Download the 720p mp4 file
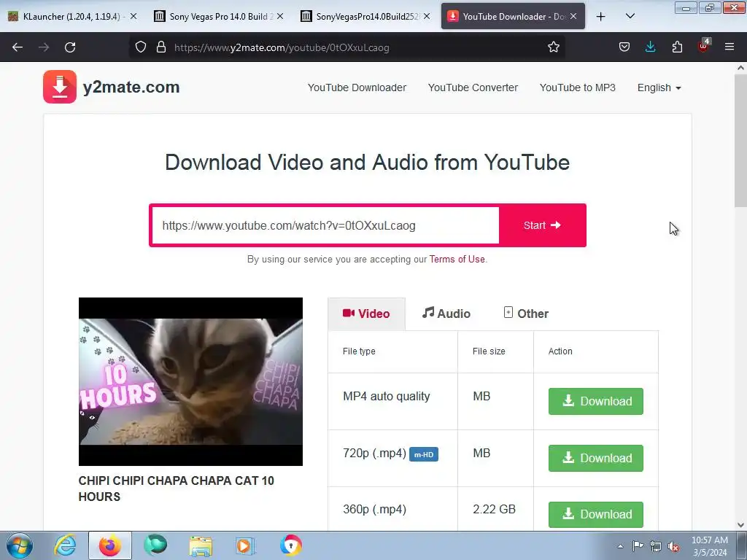This screenshot has width=747, height=560. coord(595,458)
